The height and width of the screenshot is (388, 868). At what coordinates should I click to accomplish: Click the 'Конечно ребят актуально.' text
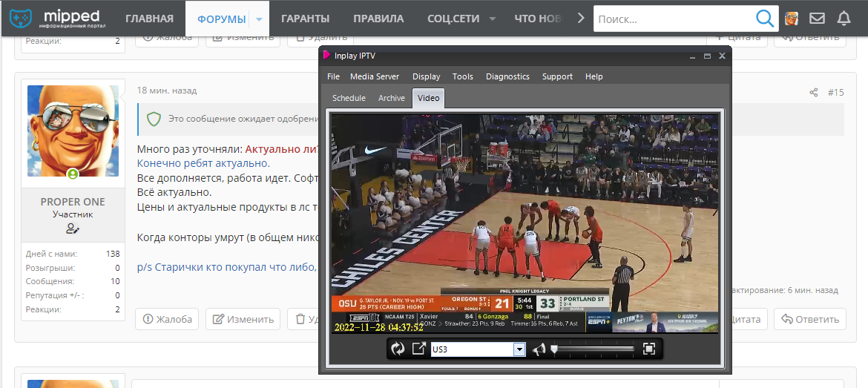click(203, 163)
